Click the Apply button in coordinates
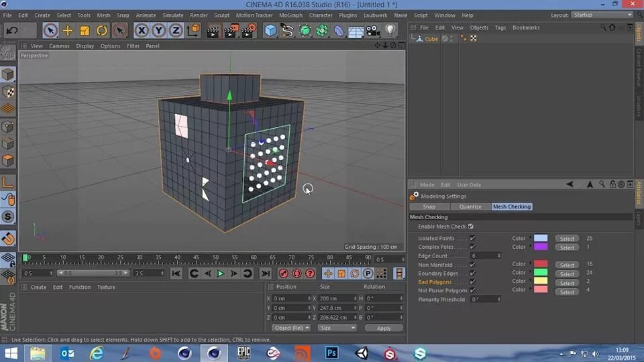This screenshot has height=362, width=644. (384, 328)
